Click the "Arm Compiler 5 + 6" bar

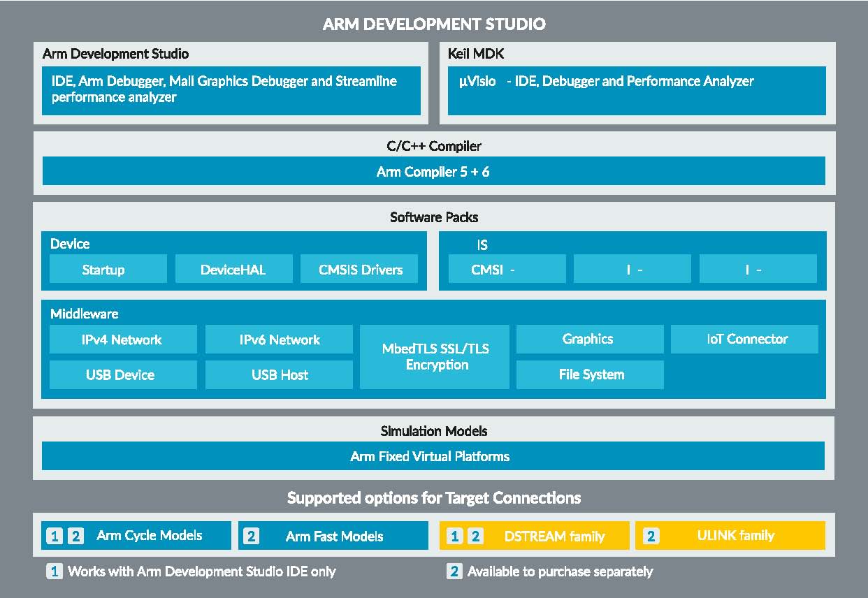(x=433, y=171)
